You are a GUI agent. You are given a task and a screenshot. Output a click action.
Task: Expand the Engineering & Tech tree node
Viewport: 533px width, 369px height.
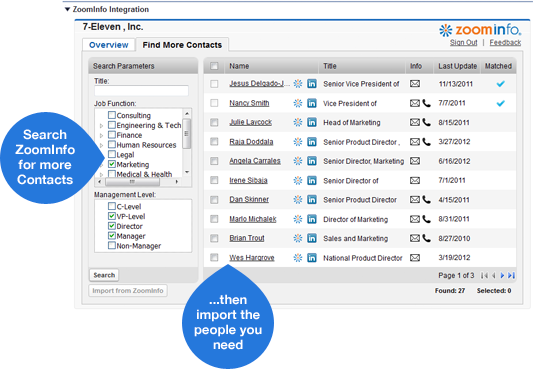[x=101, y=126]
